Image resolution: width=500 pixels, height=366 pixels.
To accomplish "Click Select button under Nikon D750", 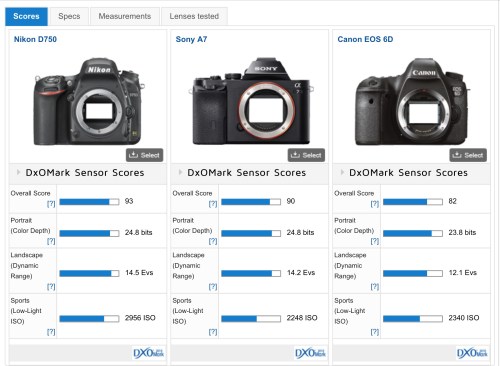I will point(144,155).
